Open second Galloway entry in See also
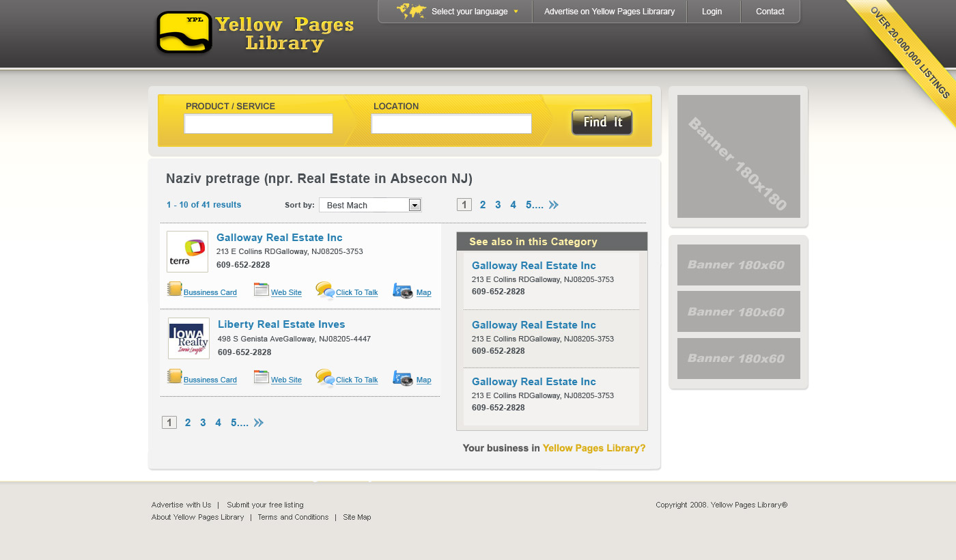 (x=534, y=325)
